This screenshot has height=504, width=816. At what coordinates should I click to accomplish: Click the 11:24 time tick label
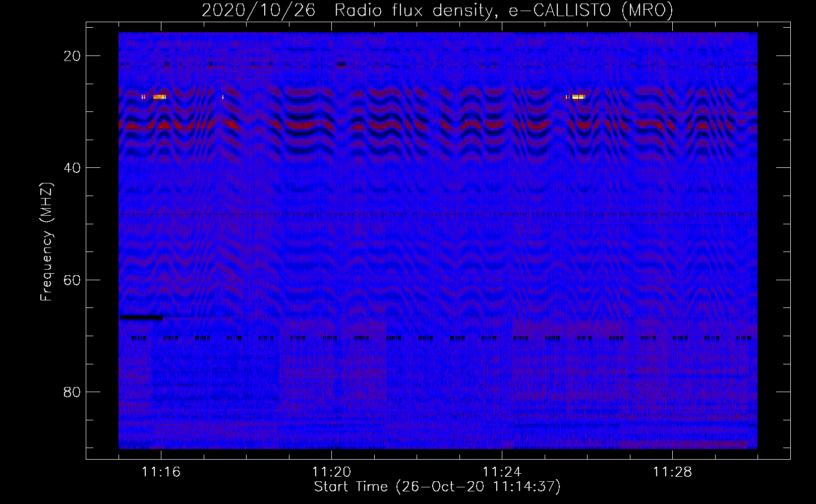(502, 472)
